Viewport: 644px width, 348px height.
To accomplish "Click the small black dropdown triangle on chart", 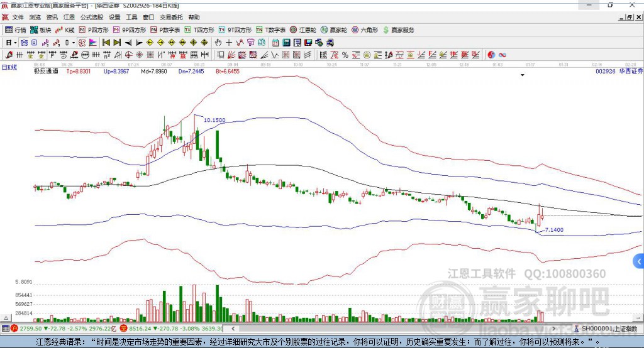I will click(x=523, y=75).
